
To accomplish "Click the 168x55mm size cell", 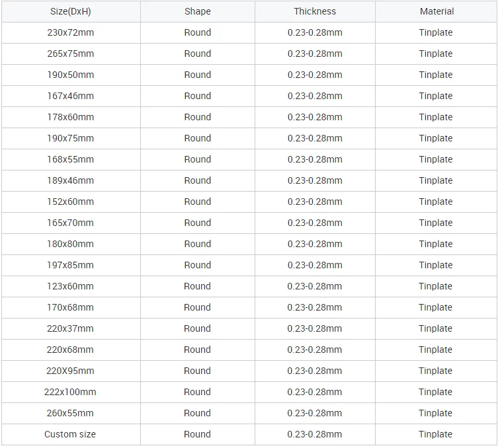I will point(70,159).
